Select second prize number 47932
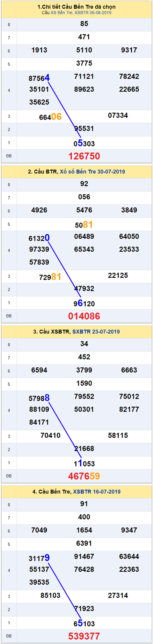 pyautogui.click(x=84, y=289)
